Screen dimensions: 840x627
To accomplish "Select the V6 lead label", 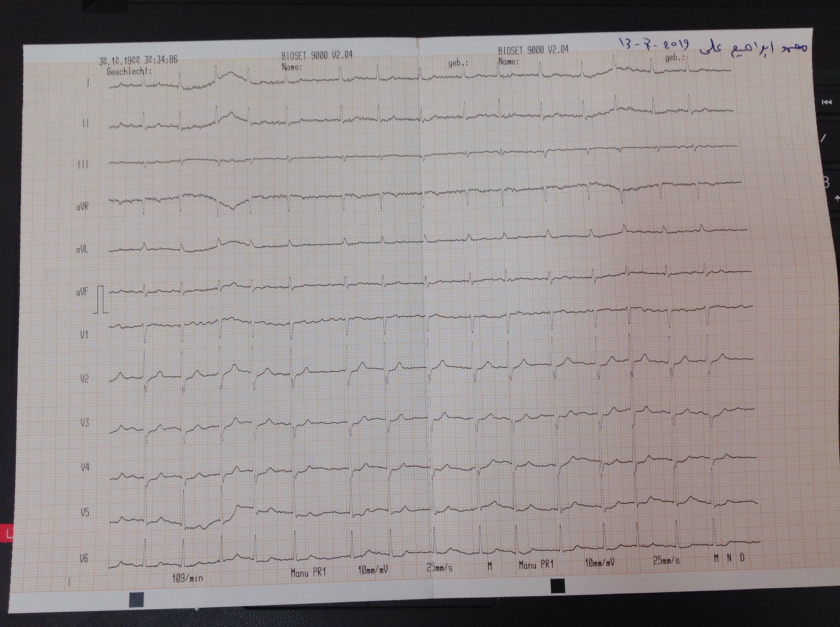I will pos(84,558).
